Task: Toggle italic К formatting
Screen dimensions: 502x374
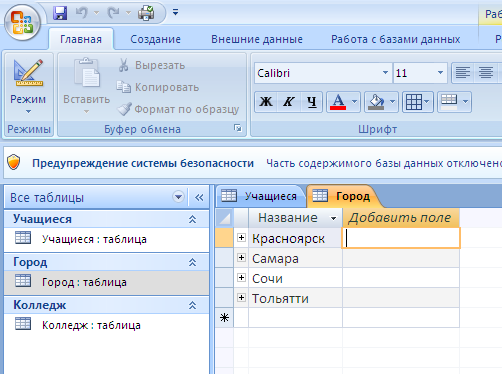Action: tap(289, 102)
